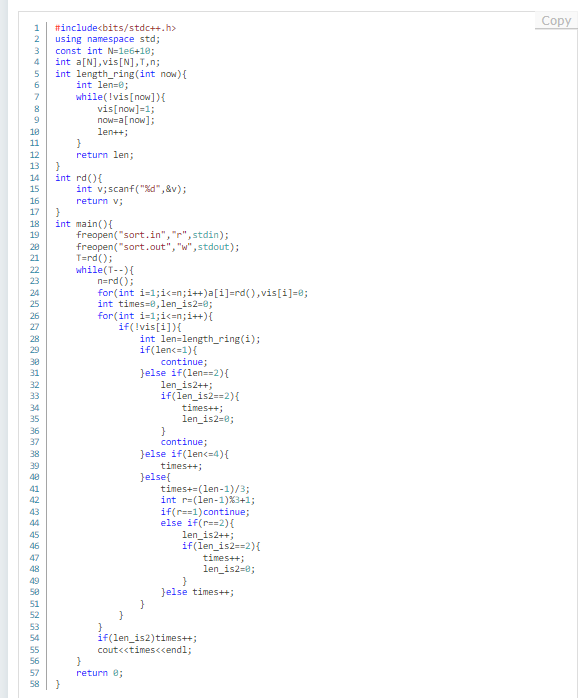Click the '}else if(len<=4){' line

coord(184,454)
